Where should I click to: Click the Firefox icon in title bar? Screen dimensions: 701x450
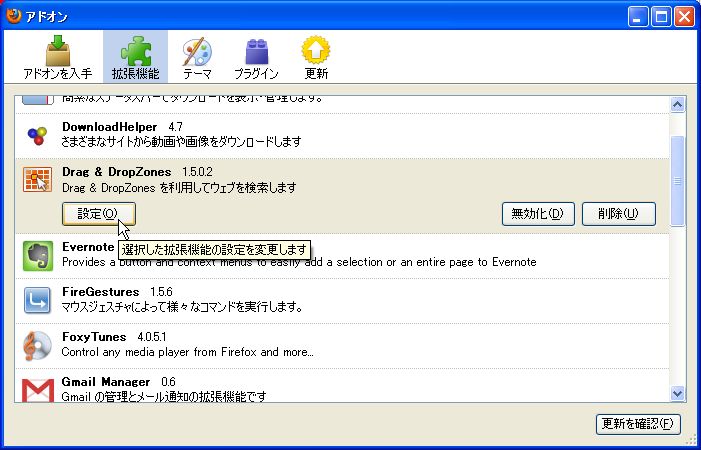pos(13,16)
